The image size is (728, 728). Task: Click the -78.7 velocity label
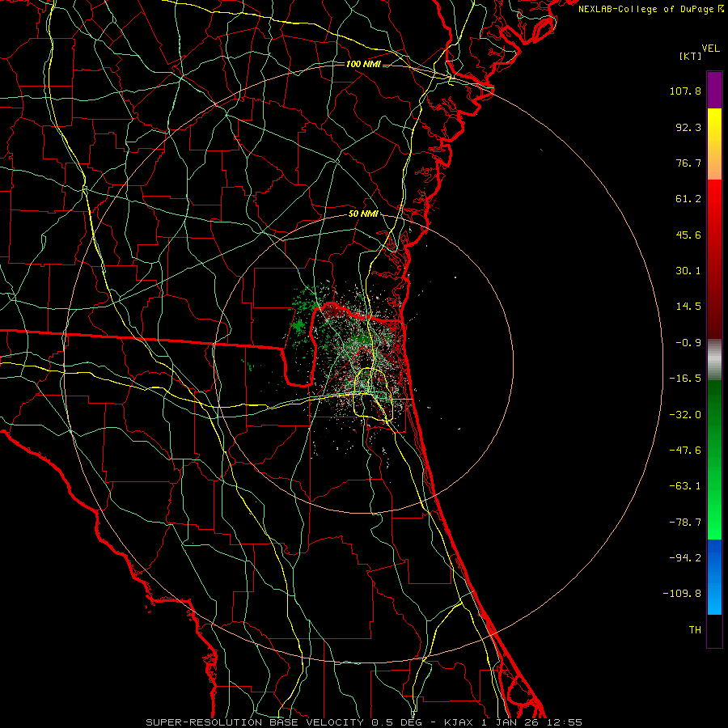point(685,523)
